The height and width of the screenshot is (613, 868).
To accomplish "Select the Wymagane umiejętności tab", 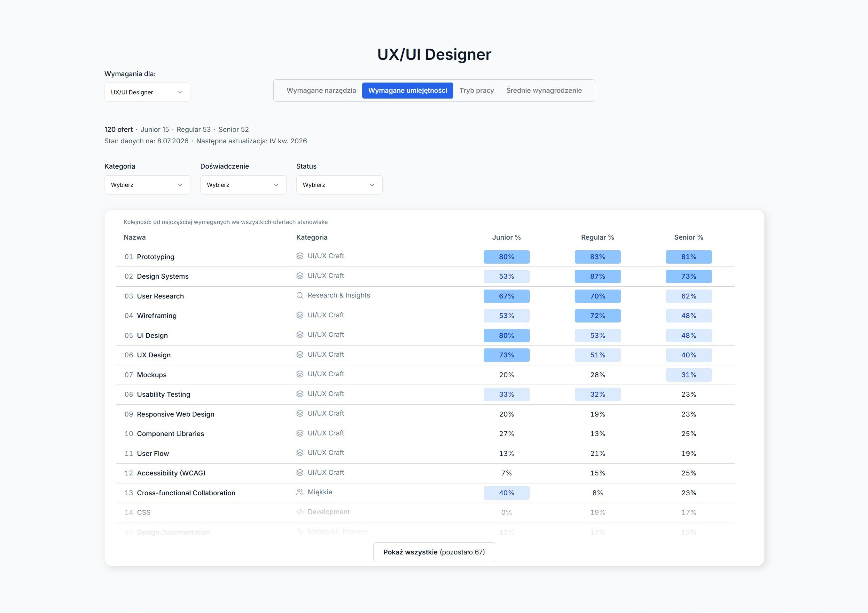I will [x=408, y=91].
